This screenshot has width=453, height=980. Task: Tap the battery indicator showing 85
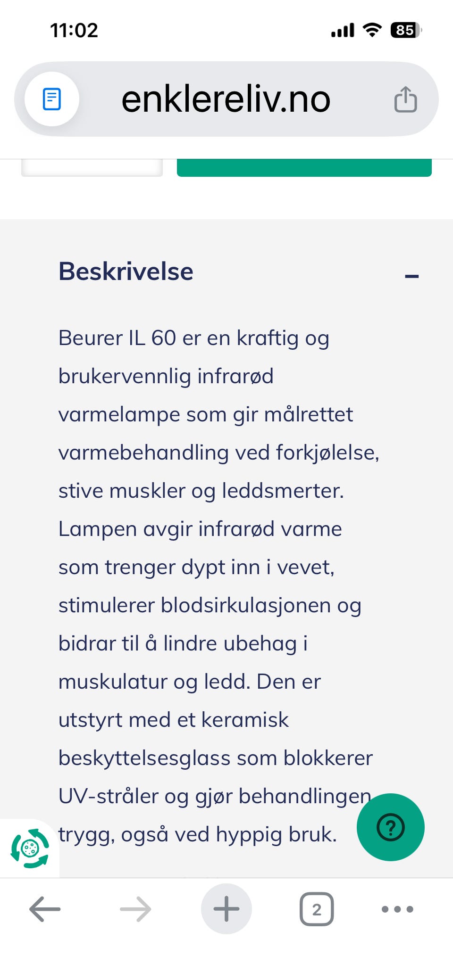coord(406,30)
